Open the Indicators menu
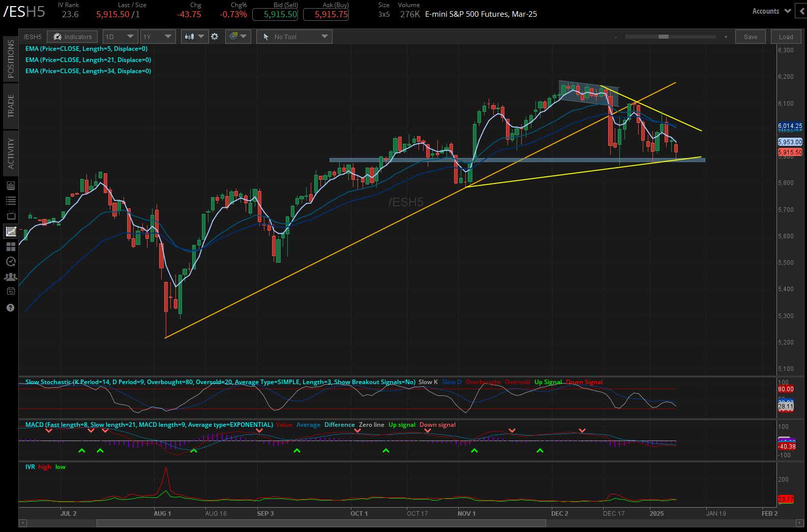 [72, 37]
